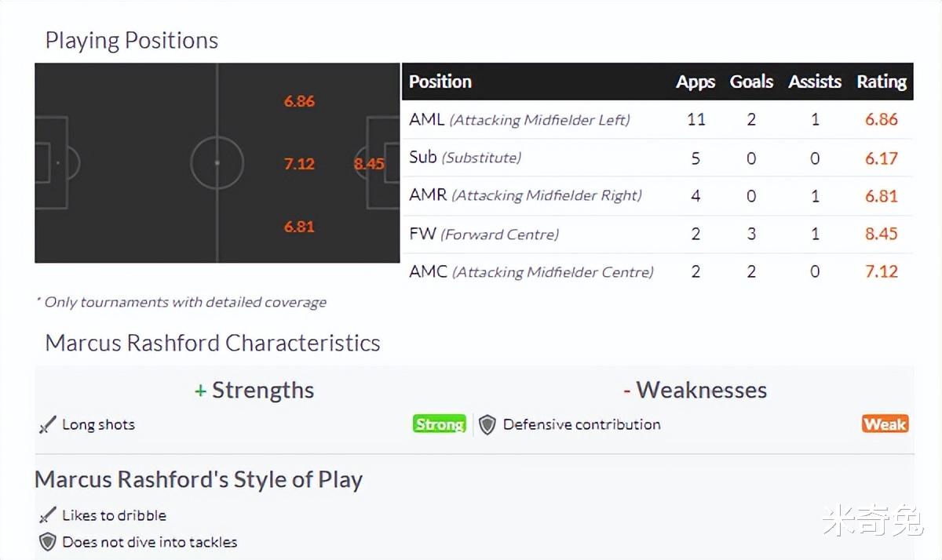Select the FW Forward Centre row
This screenshot has width=942, height=560.
[x=658, y=234]
